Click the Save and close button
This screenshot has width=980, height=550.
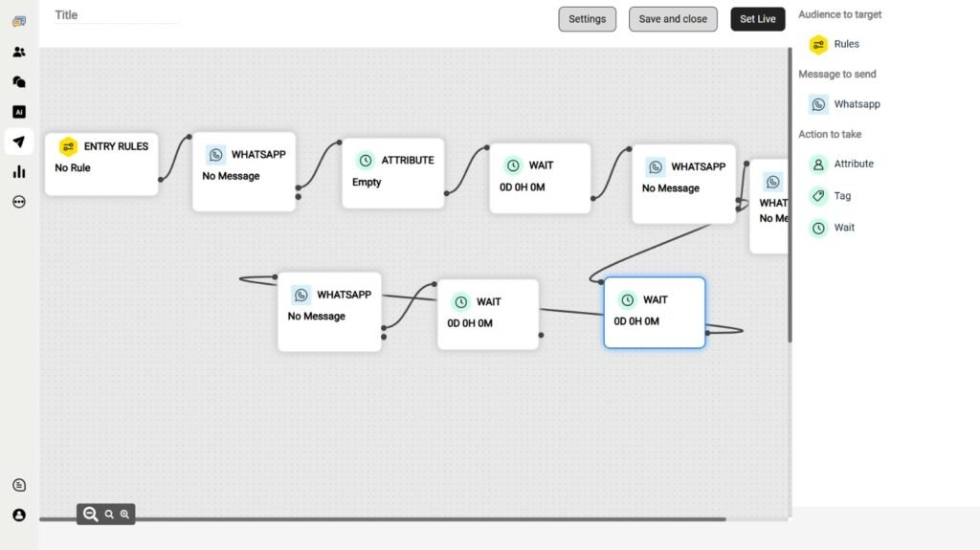[673, 19]
